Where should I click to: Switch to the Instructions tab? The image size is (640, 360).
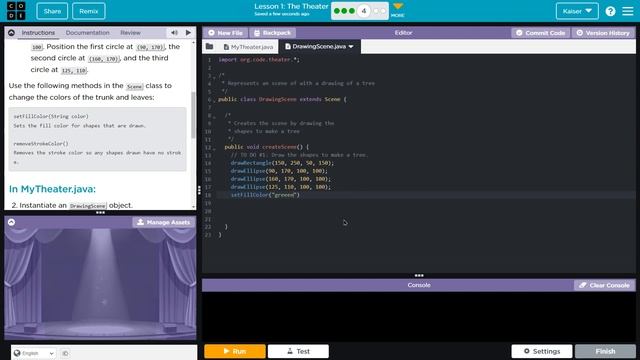(38, 33)
